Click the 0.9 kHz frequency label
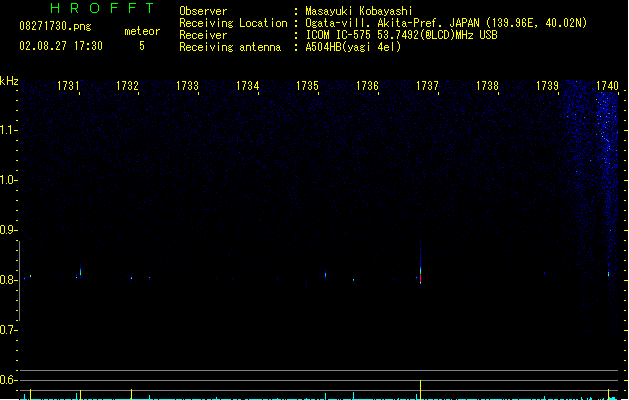 [8, 230]
